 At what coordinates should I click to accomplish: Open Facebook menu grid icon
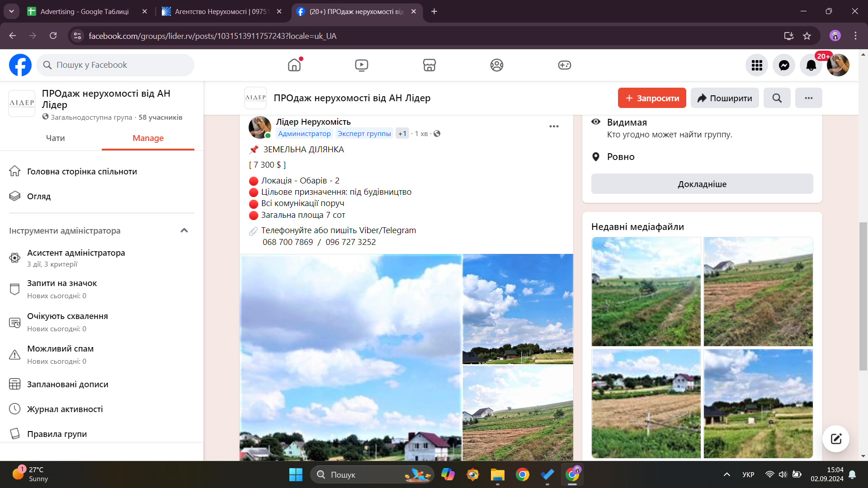pos(757,65)
